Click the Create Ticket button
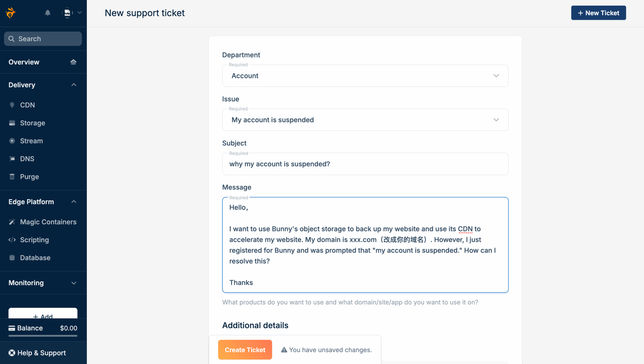 click(245, 350)
